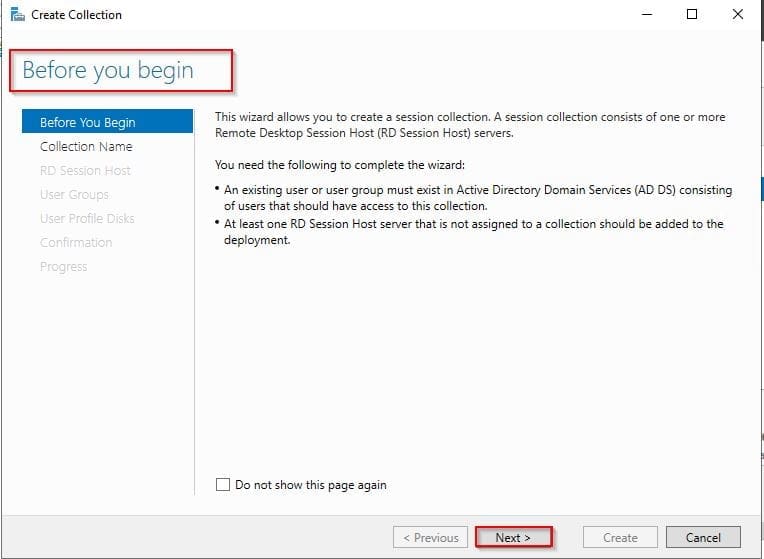Click the 'Create Collection' window title text

pos(77,15)
